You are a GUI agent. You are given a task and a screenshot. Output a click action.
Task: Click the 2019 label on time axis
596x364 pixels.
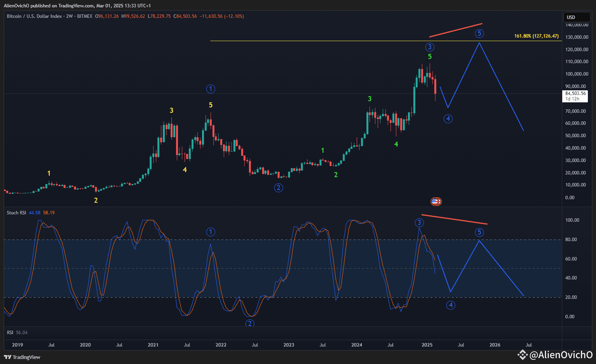(17, 345)
